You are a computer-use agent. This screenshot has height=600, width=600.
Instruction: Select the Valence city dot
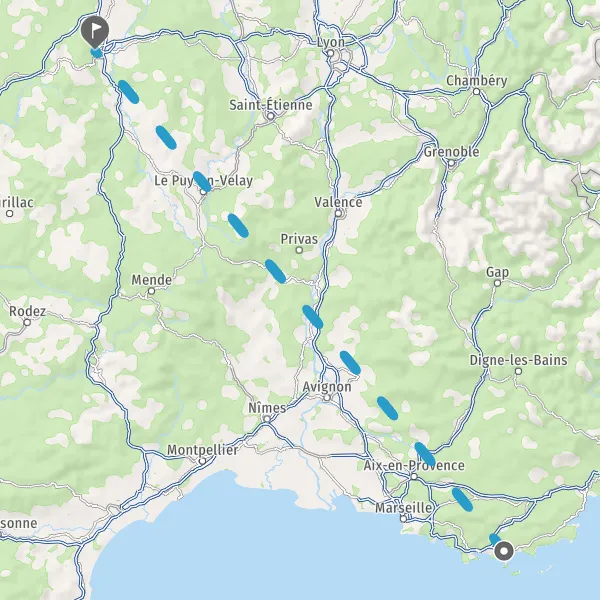[x=338, y=214]
